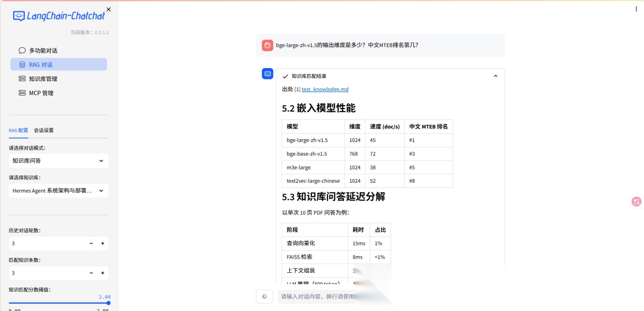
Task: Click the 查询向量化 table row
Action: (336, 244)
